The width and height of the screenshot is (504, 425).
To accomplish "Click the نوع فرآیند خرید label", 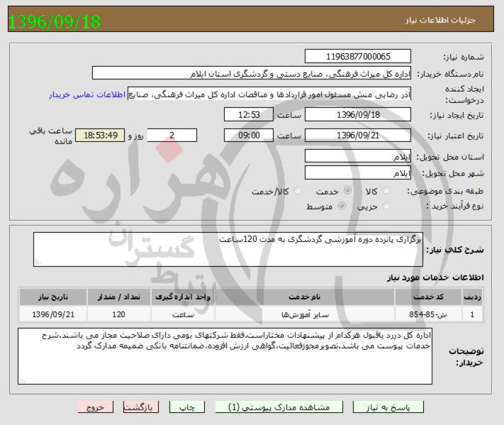I will 455,206.
